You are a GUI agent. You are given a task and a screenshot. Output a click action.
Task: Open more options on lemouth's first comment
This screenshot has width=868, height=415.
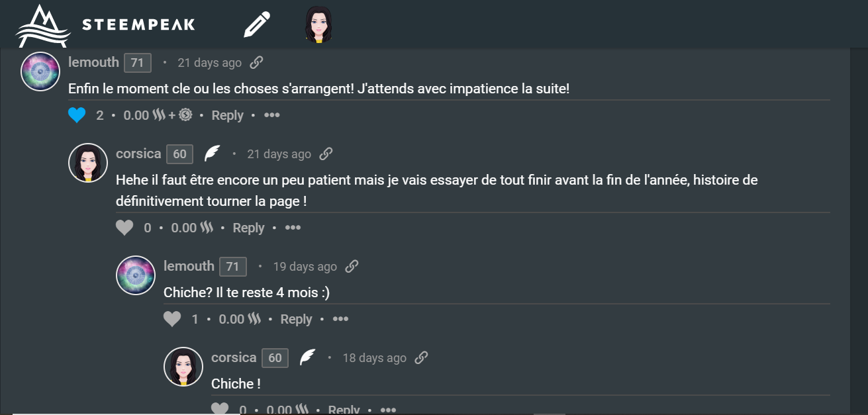(272, 115)
